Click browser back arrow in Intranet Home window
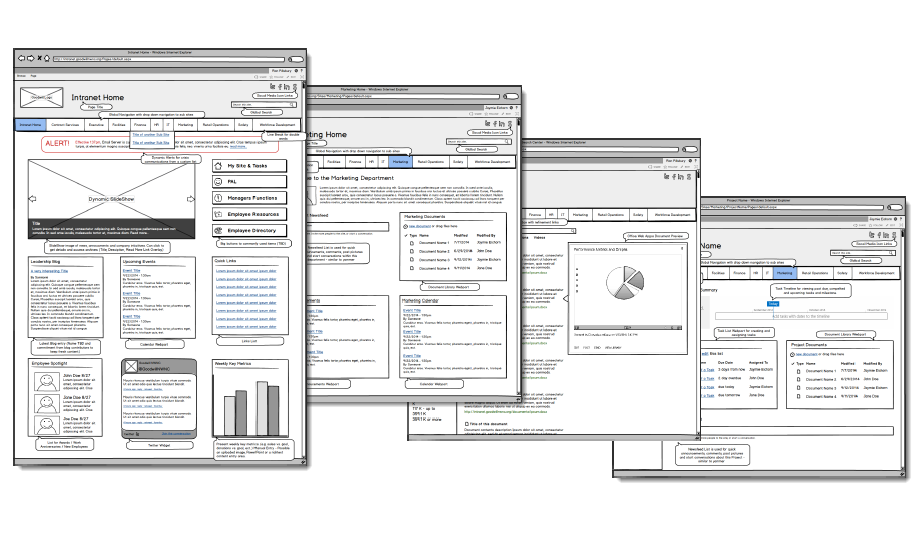This screenshot has width=920, height=538. click(x=21, y=58)
